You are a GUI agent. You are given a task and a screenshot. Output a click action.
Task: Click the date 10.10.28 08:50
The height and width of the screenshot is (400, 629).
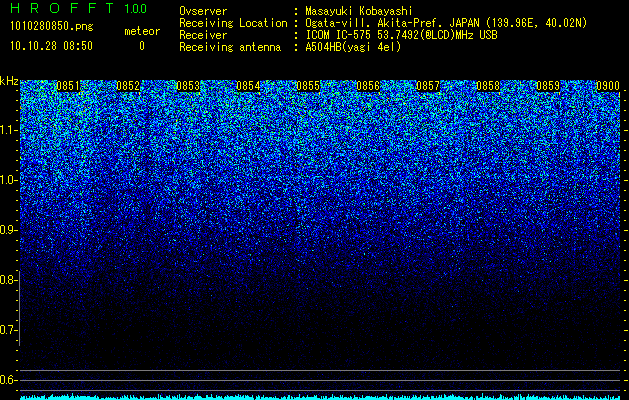[x=51, y=46]
